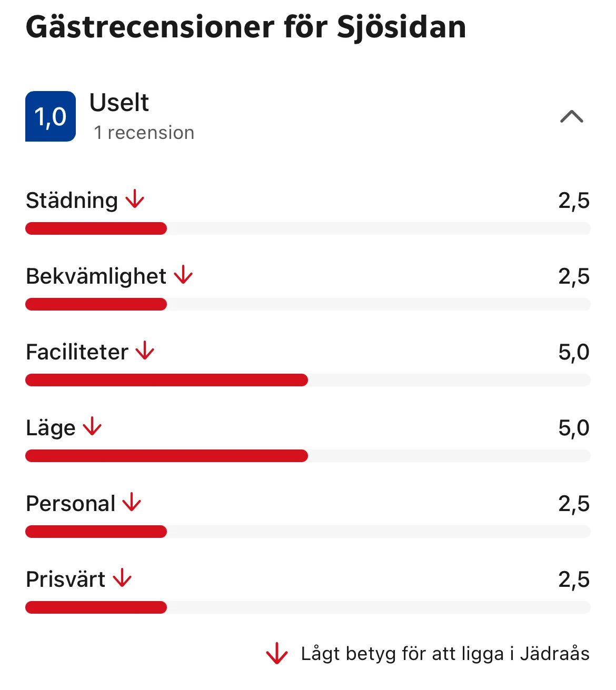
Task: Click the Uselt rating label
Action: [119, 103]
